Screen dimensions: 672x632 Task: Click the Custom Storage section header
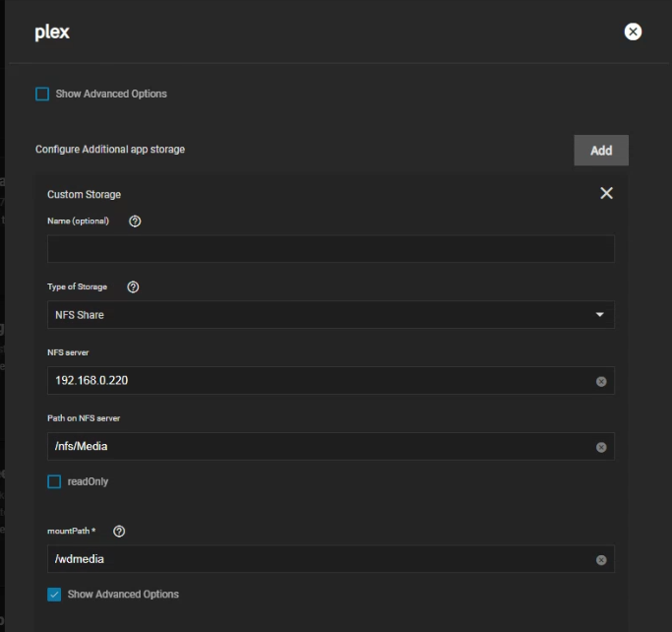[x=85, y=195]
